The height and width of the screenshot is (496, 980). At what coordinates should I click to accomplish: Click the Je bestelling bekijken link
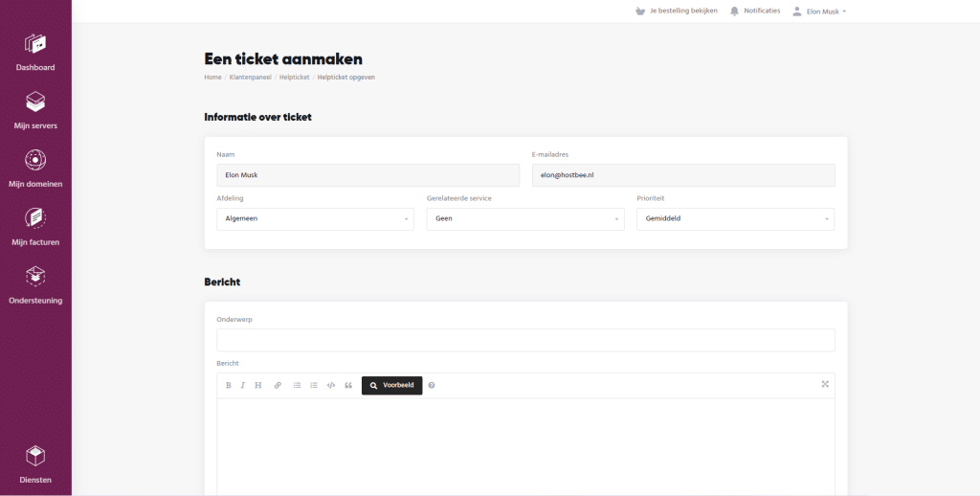click(677, 11)
